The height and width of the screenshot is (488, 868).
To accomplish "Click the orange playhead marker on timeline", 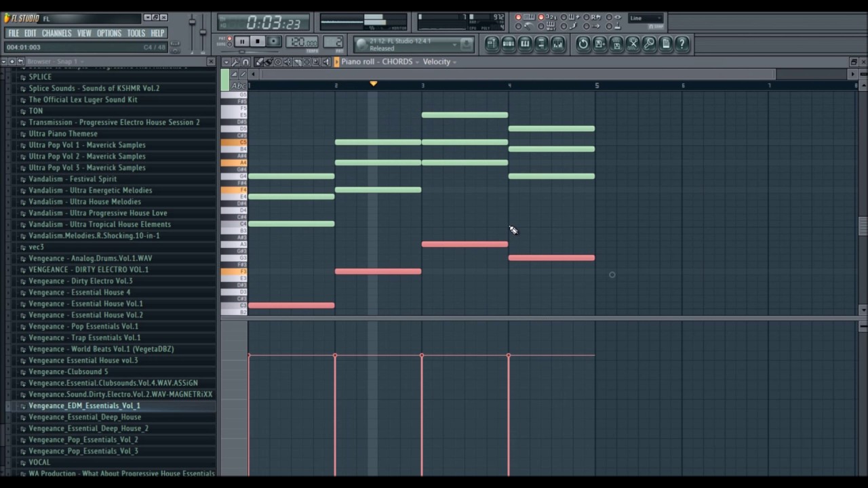I will tap(373, 83).
